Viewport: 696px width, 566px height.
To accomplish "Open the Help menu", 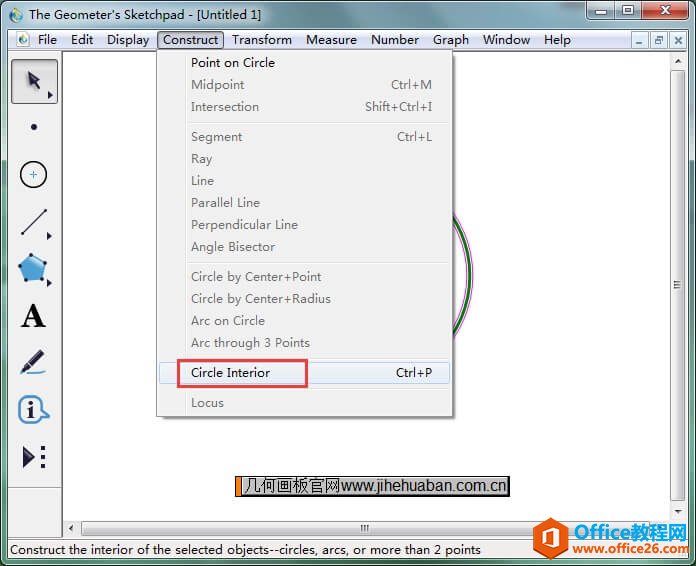I will pyautogui.click(x=558, y=40).
